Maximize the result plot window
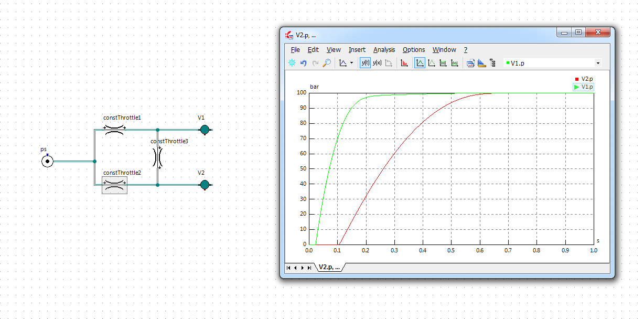The width and height of the screenshot is (644, 319). (x=578, y=33)
